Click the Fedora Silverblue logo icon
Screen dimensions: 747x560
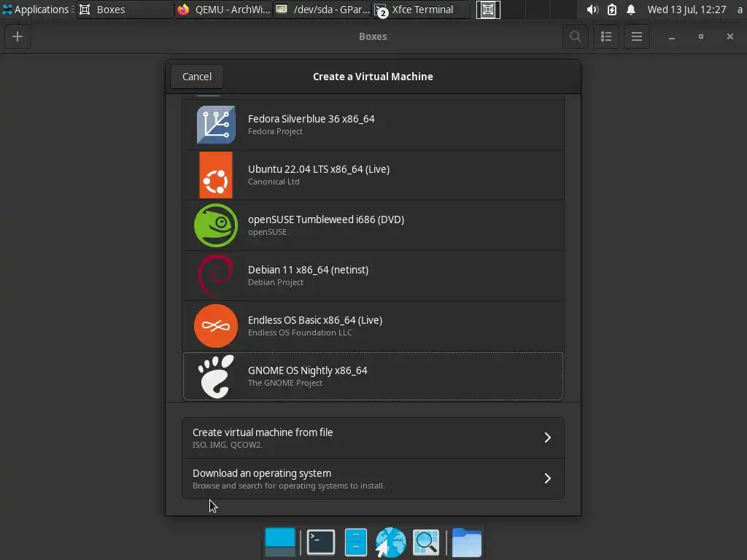(216, 125)
